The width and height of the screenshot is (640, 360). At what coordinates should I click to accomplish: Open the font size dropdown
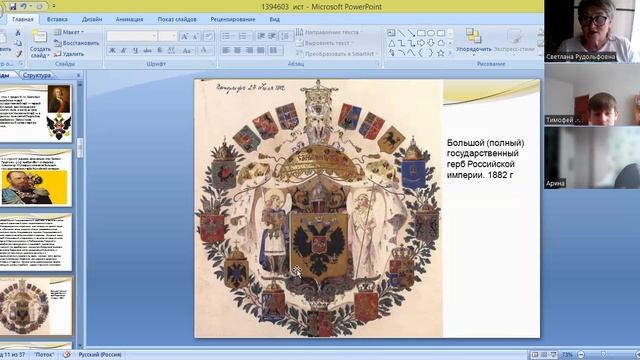tap(174, 36)
